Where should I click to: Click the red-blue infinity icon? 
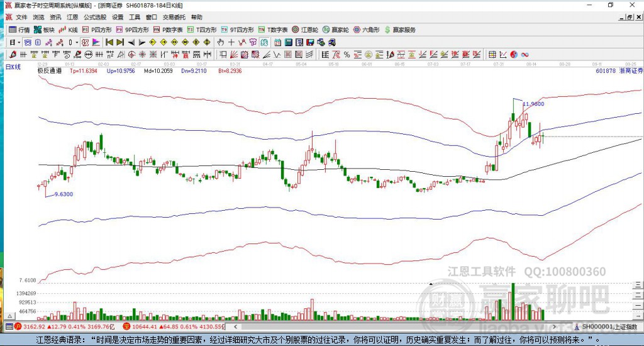click(525, 55)
